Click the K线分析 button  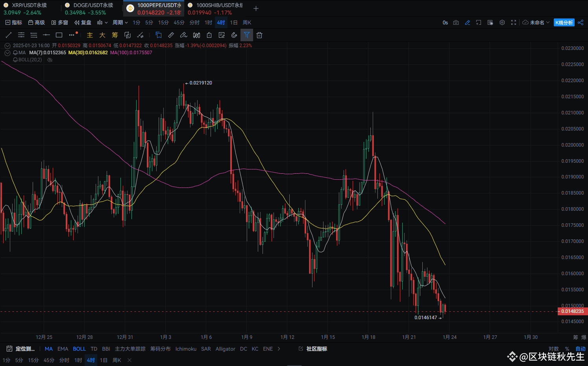click(x=564, y=22)
